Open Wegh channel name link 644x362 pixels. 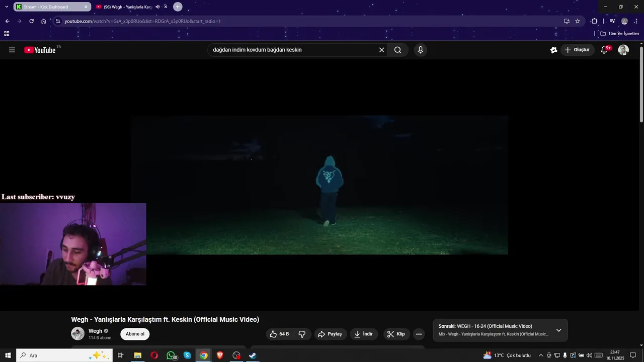click(95, 331)
